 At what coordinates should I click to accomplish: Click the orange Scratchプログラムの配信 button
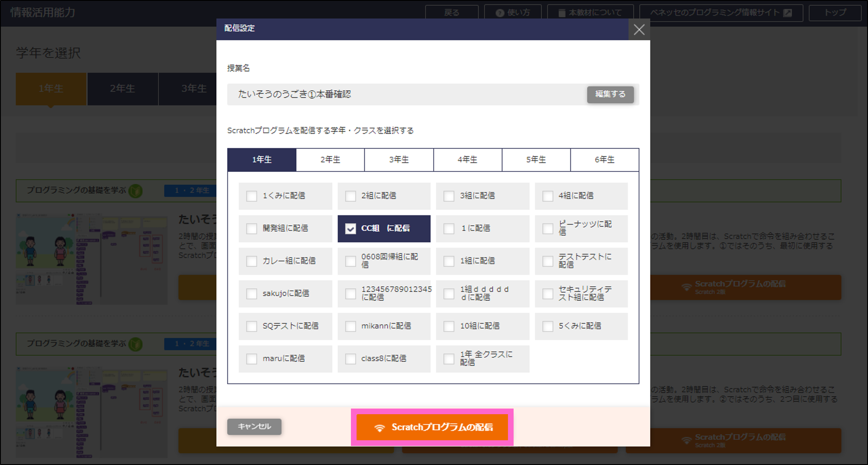[x=432, y=427]
